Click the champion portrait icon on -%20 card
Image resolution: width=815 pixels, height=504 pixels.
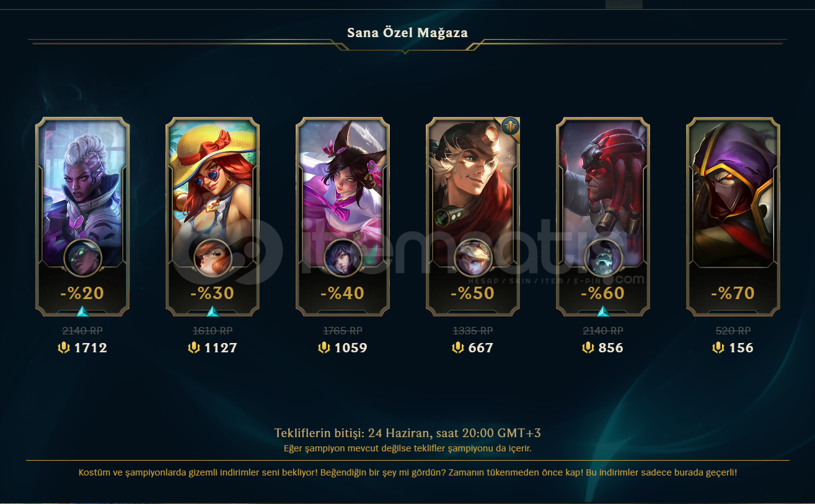click(82, 258)
